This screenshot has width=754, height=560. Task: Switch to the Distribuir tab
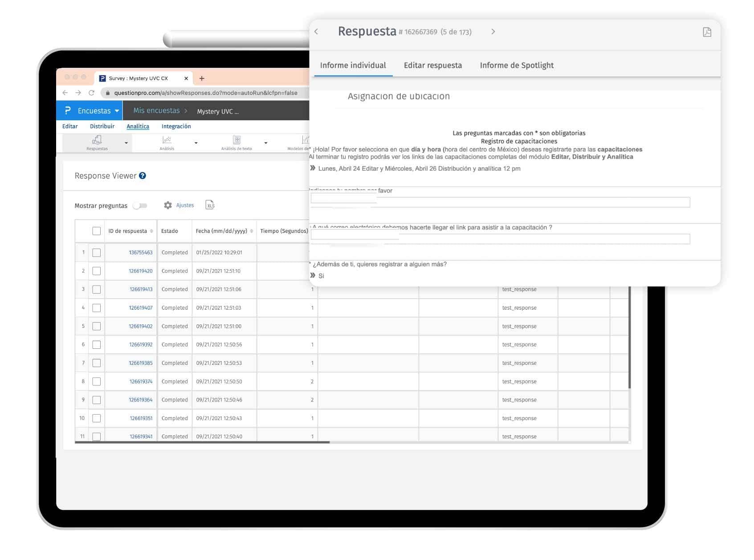tap(102, 127)
